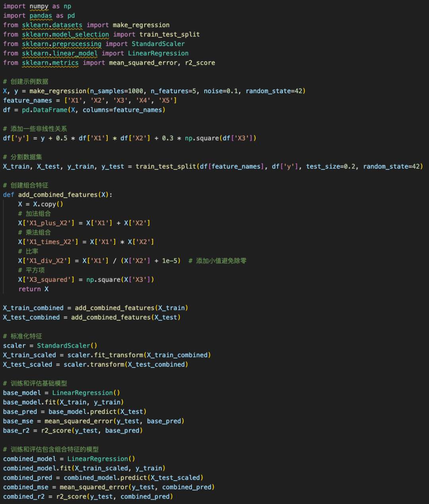429x504 pixels.
Task: Click the train_test_split import name
Action: click(170, 35)
